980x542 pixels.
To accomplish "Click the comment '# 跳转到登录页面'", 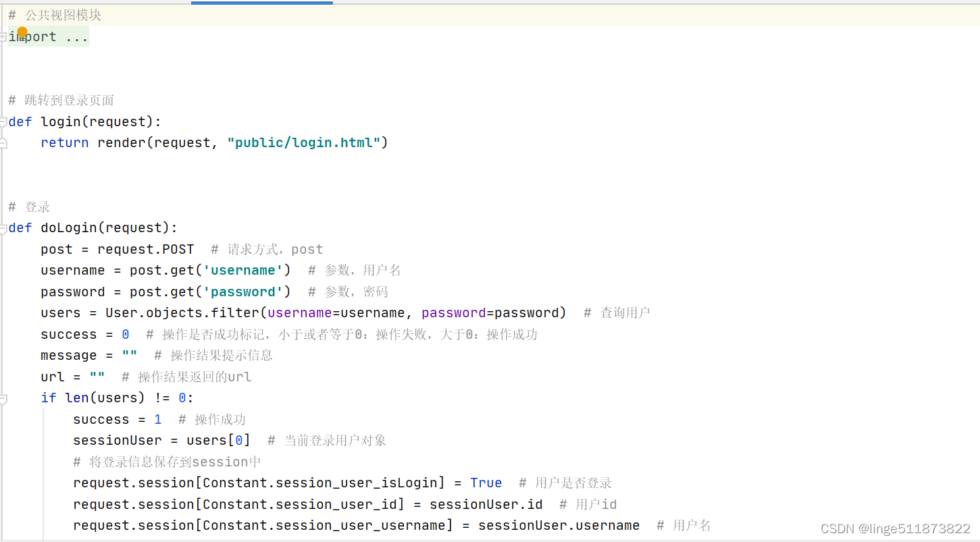I will (61, 101).
